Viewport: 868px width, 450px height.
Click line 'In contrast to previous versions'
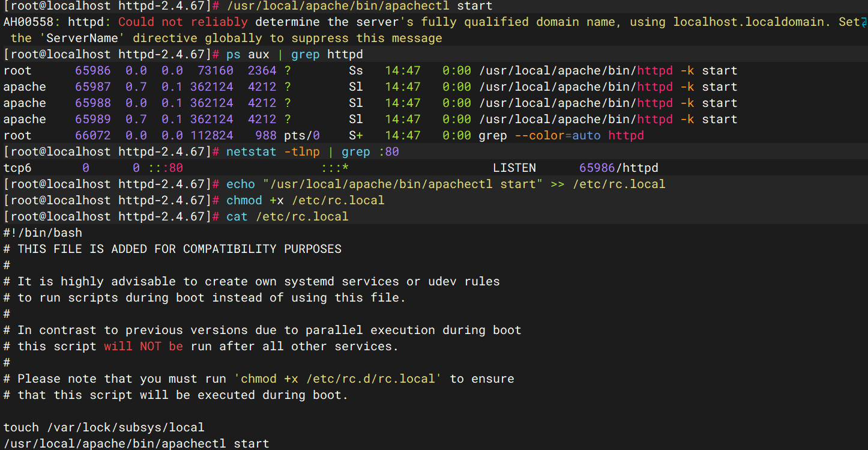click(x=262, y=330)
